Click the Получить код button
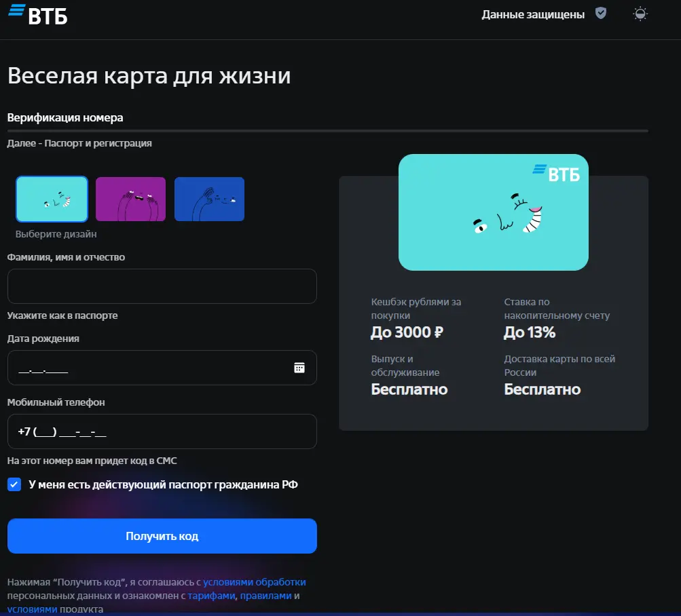The image size is (681, 616). 162,536
